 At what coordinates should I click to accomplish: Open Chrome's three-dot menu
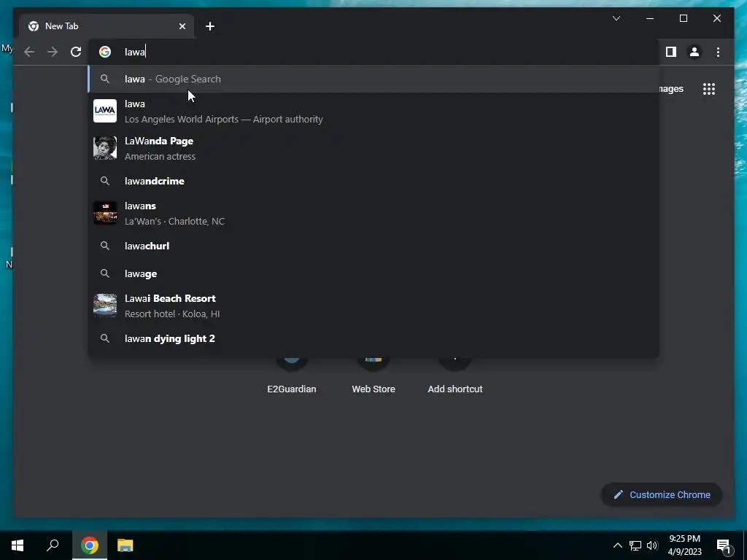(718, 52)
